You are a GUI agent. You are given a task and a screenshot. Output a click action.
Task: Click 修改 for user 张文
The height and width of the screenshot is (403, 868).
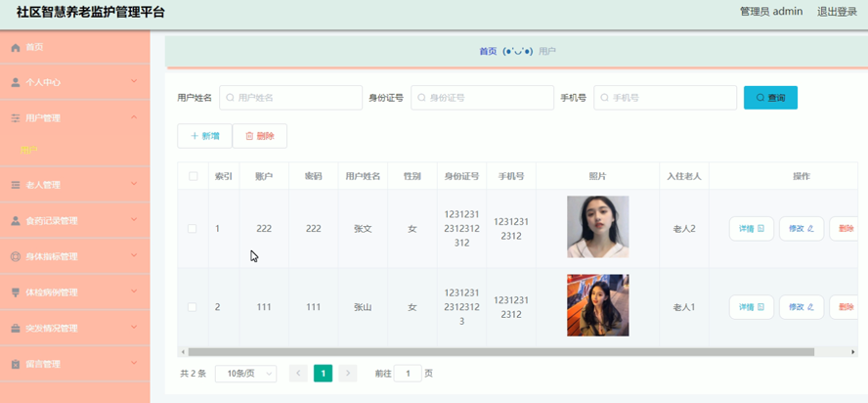(802, 228)
